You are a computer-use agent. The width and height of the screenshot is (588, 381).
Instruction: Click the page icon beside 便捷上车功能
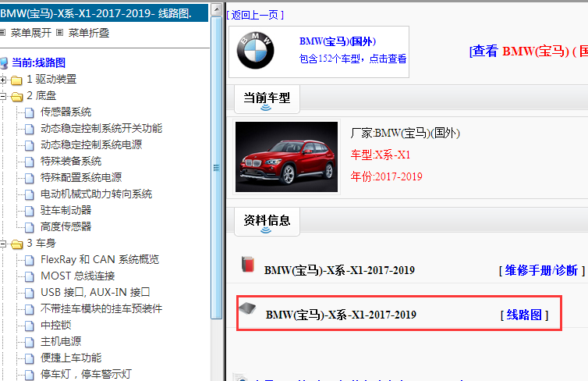click(x=30, y=358)
